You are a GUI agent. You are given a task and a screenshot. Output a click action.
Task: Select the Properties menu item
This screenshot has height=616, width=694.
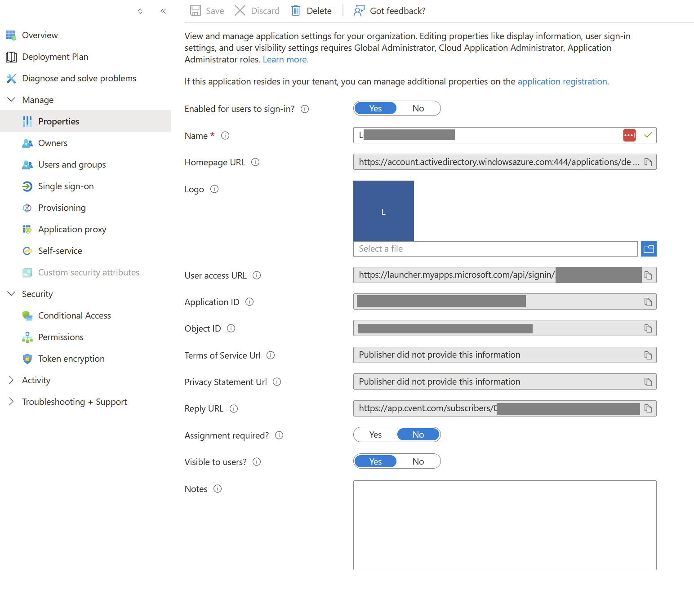(x=85, y=121)
